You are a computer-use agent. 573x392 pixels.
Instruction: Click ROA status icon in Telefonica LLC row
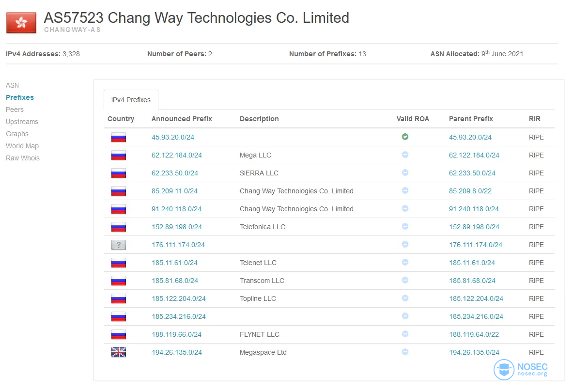(x=405, y=226)
